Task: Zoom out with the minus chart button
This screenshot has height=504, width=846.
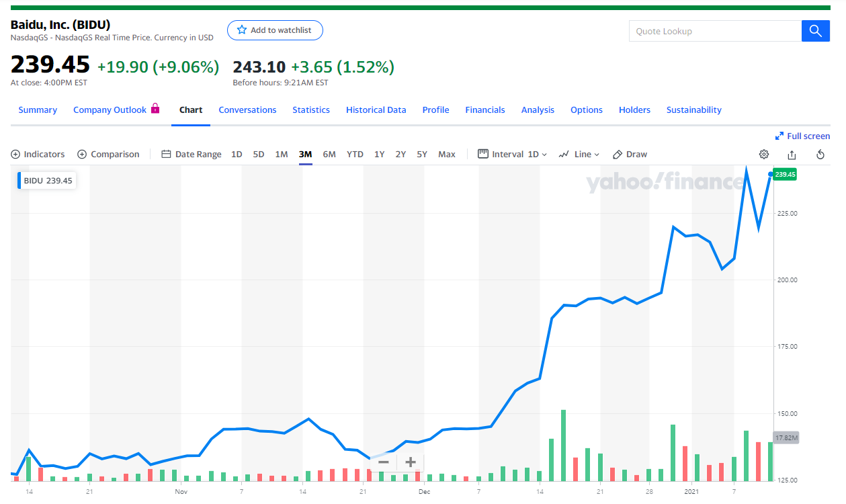Action: click(x=383, y=462)
